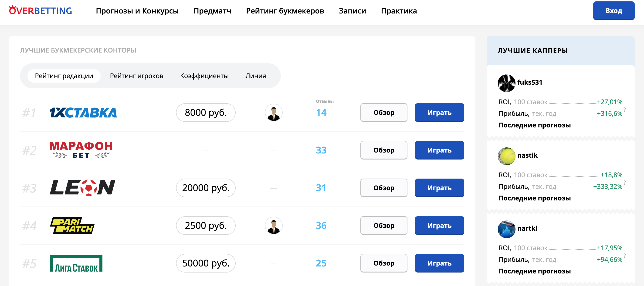644x286 pixels.
Task: Open 33 reviews for Марафон Бет
Action: coord(321,150)
